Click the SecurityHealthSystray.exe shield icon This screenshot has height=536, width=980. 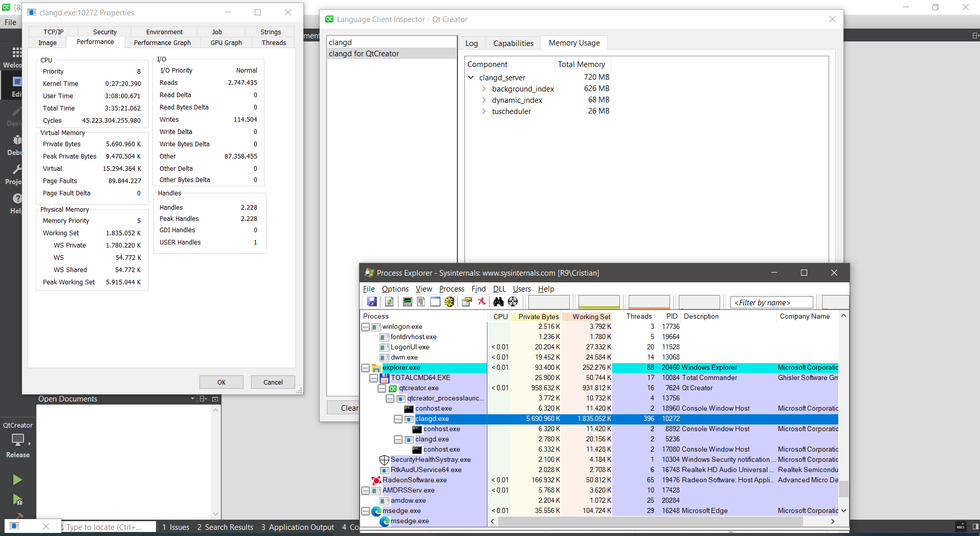384,460
